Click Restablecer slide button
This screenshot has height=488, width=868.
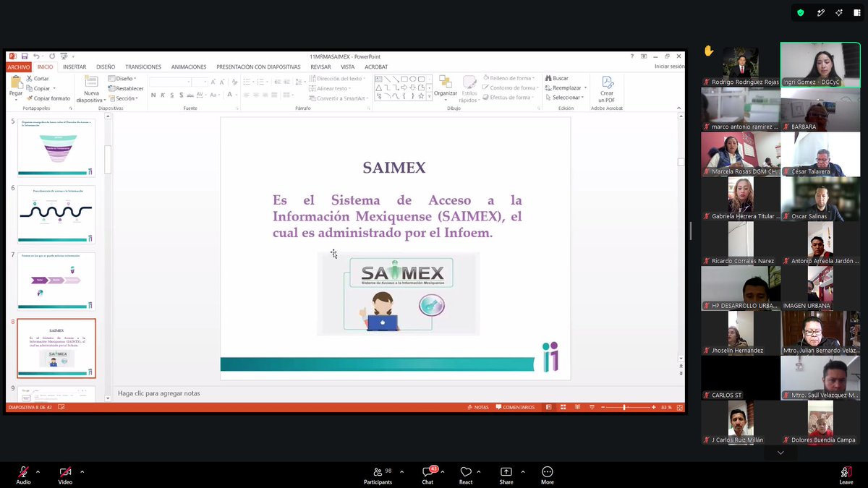pos(125,88)
